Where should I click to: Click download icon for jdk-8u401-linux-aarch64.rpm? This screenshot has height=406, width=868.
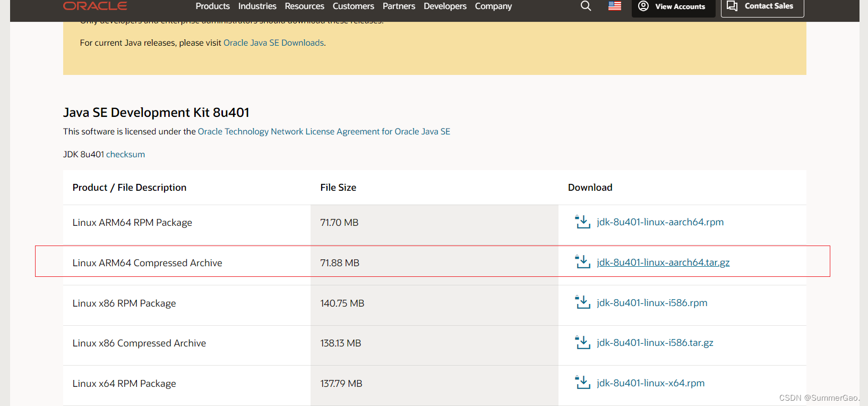click(583, 222)
